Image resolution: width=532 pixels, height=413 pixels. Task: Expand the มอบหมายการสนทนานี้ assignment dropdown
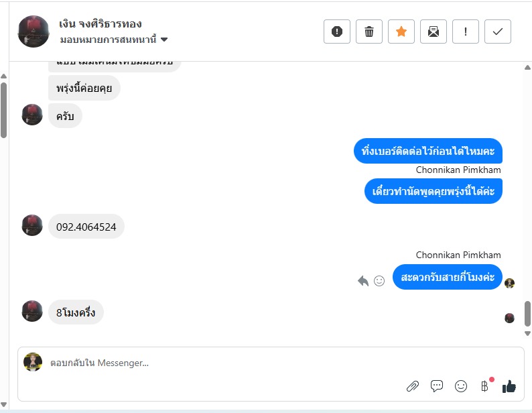tap(114, 40)
